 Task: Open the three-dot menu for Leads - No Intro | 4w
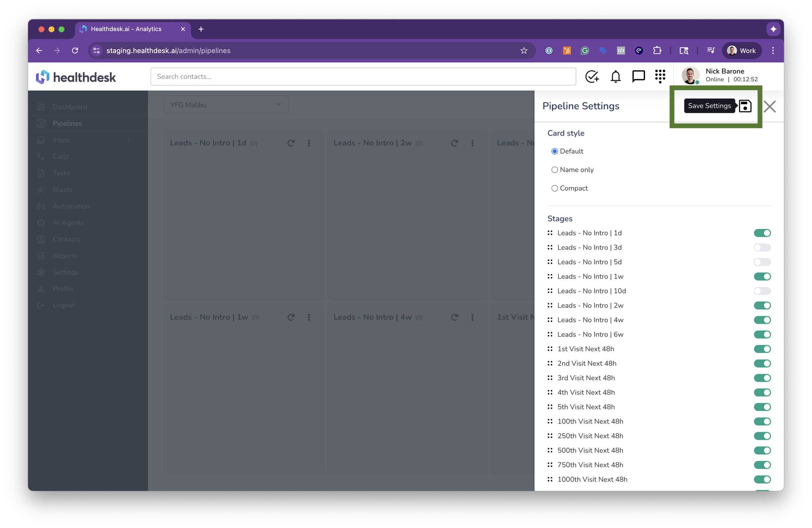pos(472,318)
